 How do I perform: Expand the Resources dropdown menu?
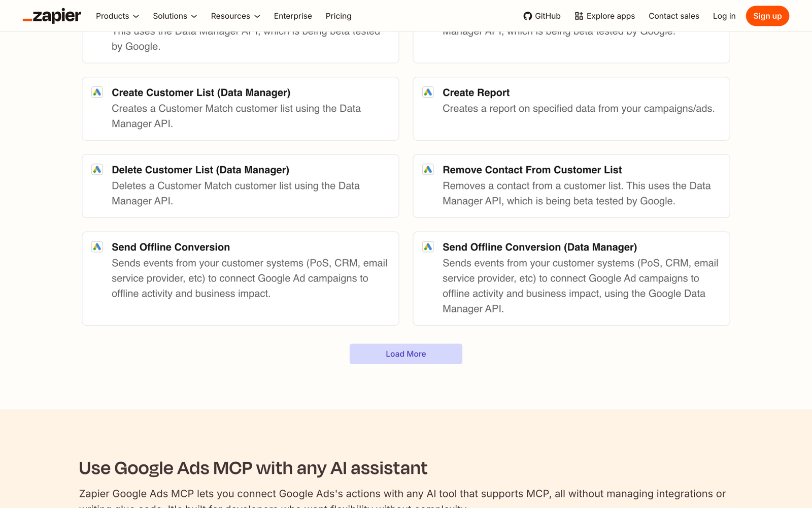(235, 16)
